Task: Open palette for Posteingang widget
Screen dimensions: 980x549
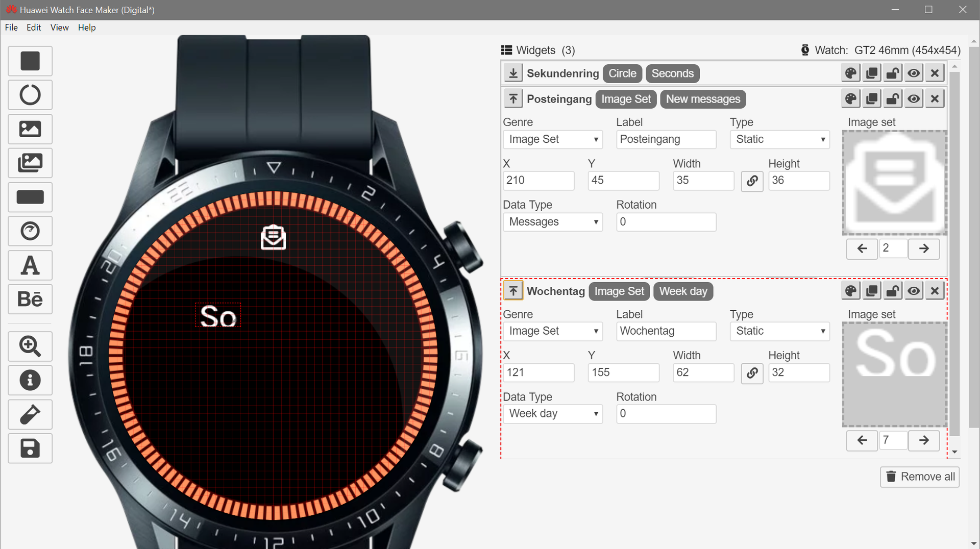Action: 851,98
